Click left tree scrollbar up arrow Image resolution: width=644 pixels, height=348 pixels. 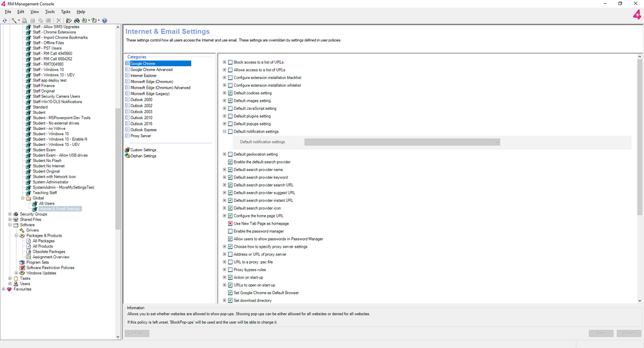118,27
